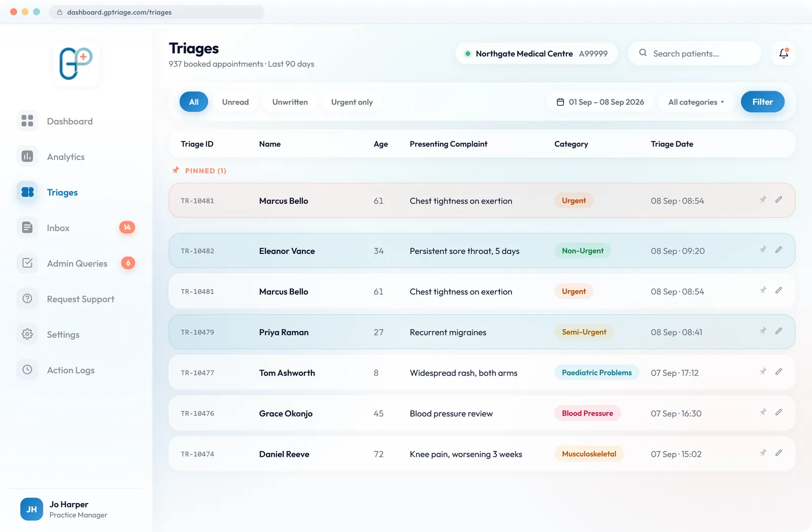Screen dimensions: 812x532
Task: Click the Analytics chart icon
Action: pos(27,156)
